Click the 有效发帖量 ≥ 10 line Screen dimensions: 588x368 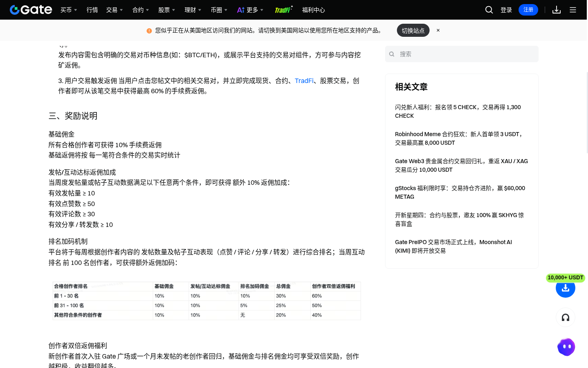72,193
